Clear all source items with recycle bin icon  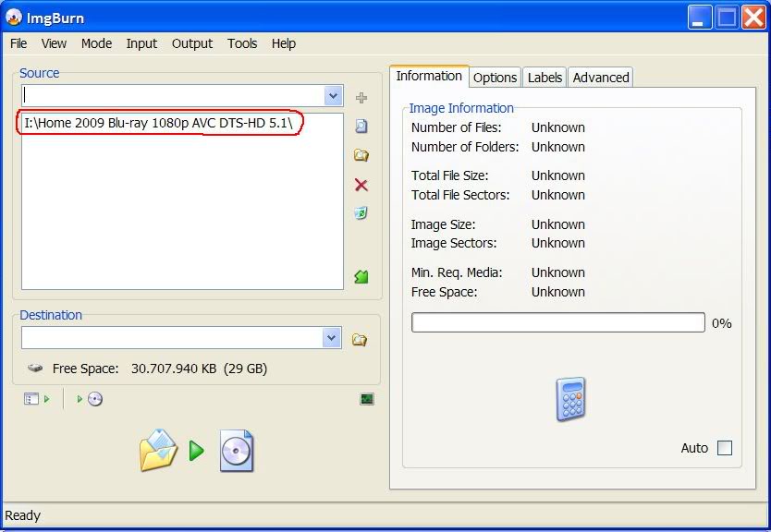pos(361,213)
